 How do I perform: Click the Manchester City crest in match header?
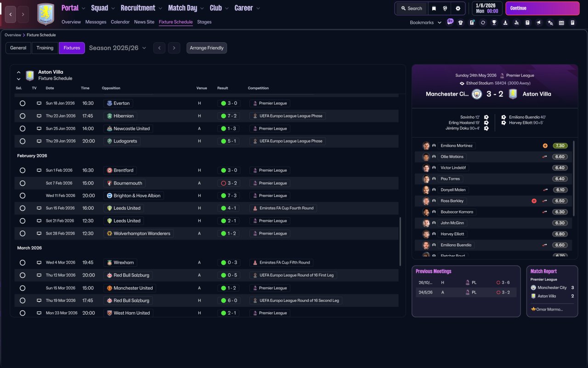pos(477,94)
